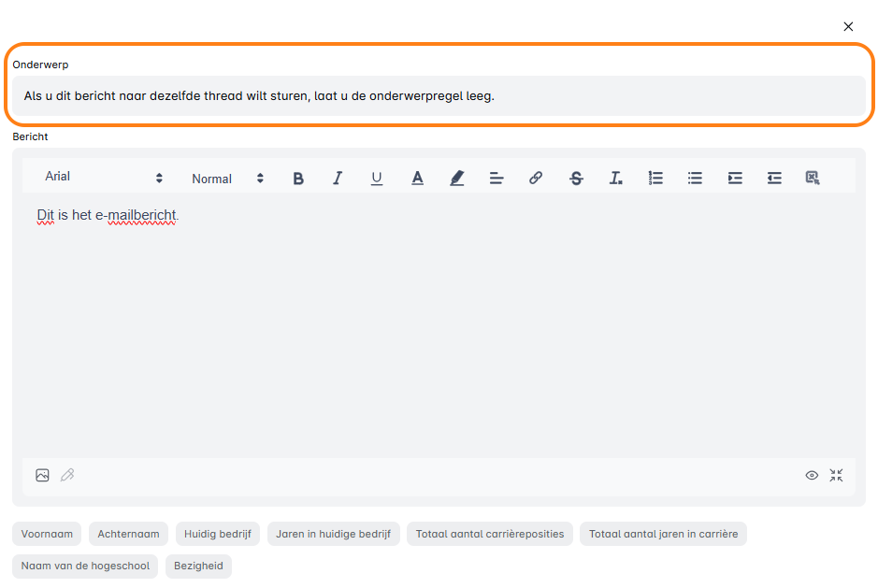Insert the Voornaam variable tag
Screen dimensions: 878x588
[47, 534]
